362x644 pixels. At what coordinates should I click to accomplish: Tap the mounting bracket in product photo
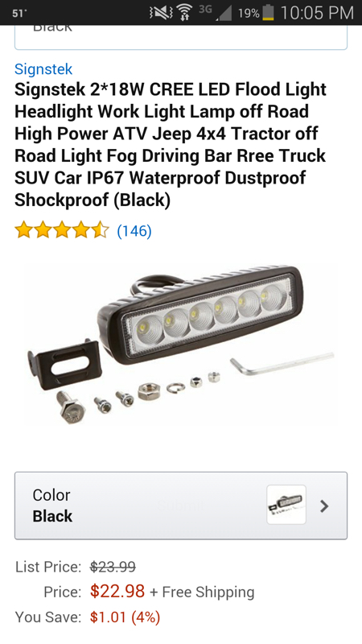pos(64,362)
